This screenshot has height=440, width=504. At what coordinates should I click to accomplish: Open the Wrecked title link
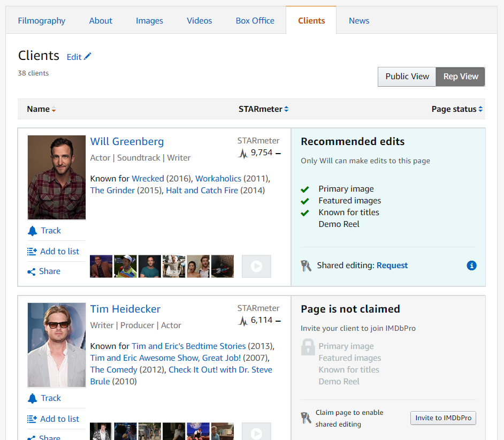(148, 178)
